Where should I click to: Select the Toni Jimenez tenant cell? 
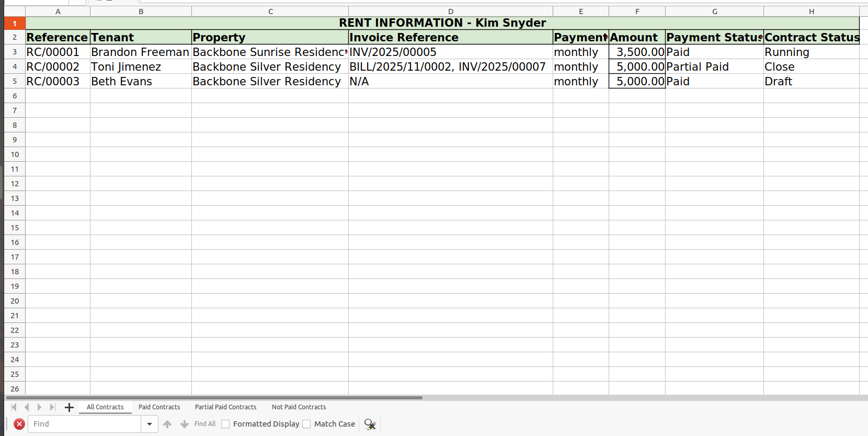pyautogui.click(x=141, y=66)
